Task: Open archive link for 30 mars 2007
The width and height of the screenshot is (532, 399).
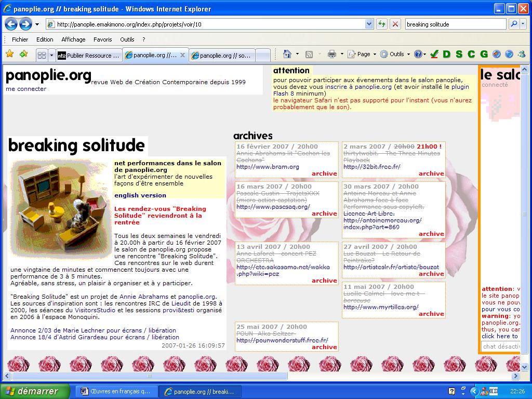Action: (x=431, y=234)
